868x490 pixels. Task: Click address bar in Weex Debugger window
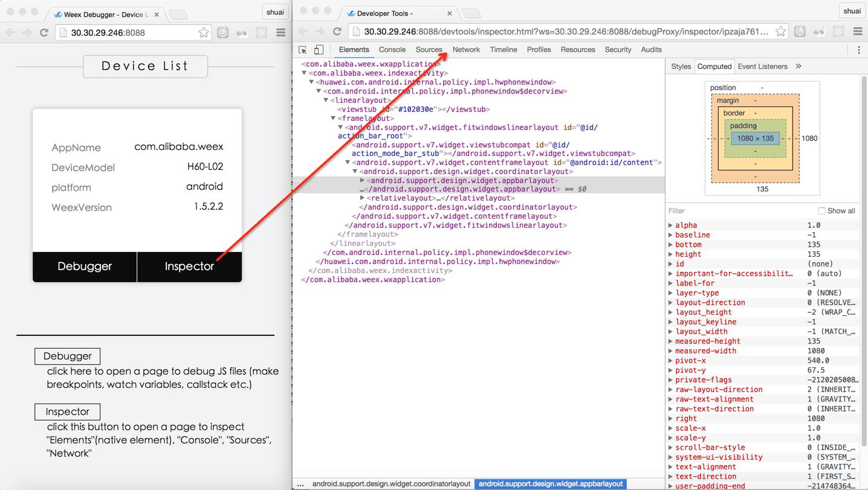133,33
